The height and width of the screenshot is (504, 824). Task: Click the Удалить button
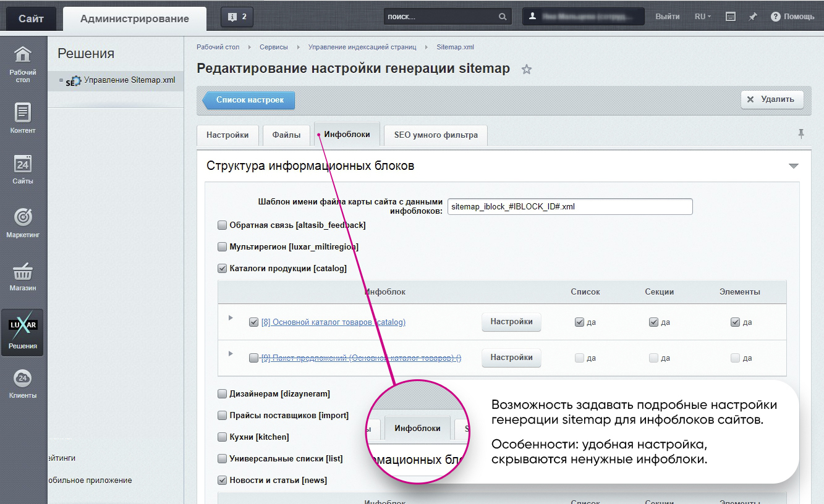point(772,99)
